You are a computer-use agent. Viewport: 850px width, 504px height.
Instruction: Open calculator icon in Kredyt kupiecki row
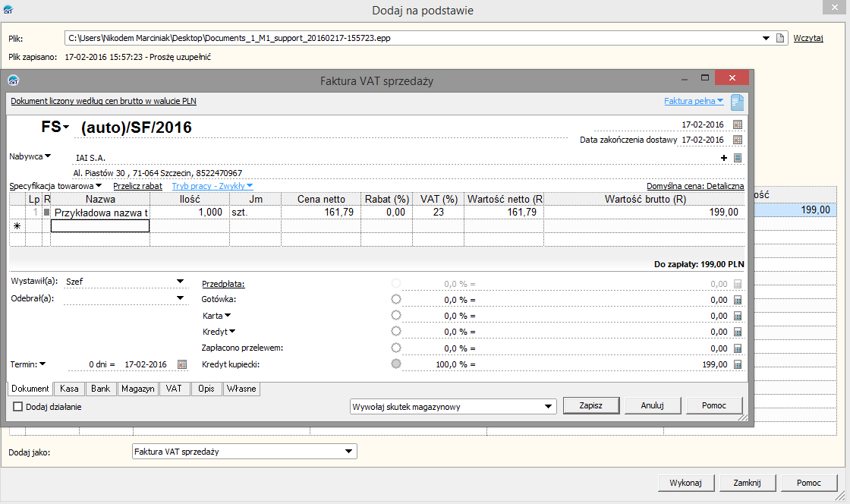tap(737, 364)
